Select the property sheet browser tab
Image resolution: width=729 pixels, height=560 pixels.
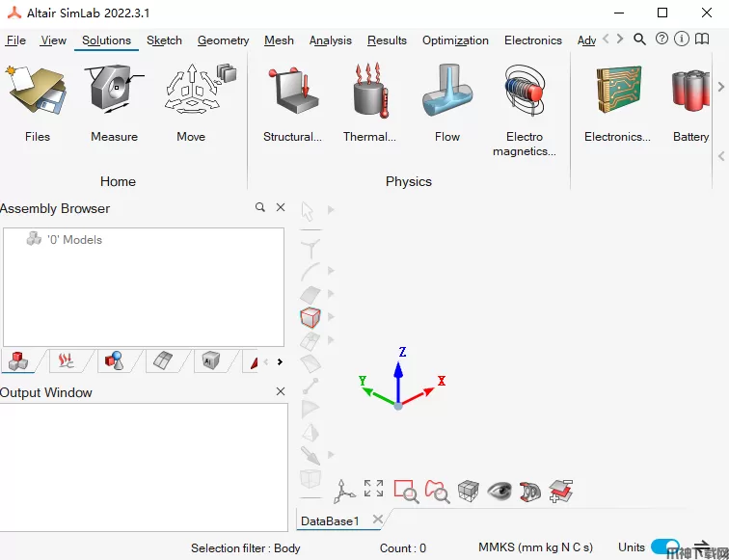(x=163, y=361)
